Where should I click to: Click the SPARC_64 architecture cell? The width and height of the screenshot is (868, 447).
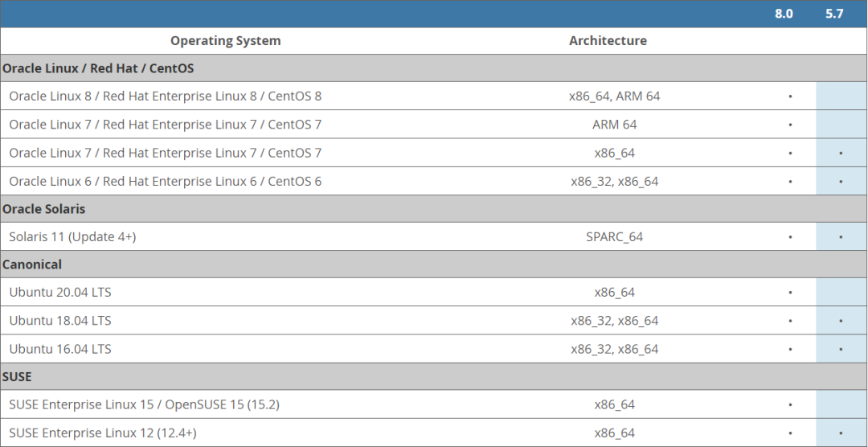click(614, 237)
